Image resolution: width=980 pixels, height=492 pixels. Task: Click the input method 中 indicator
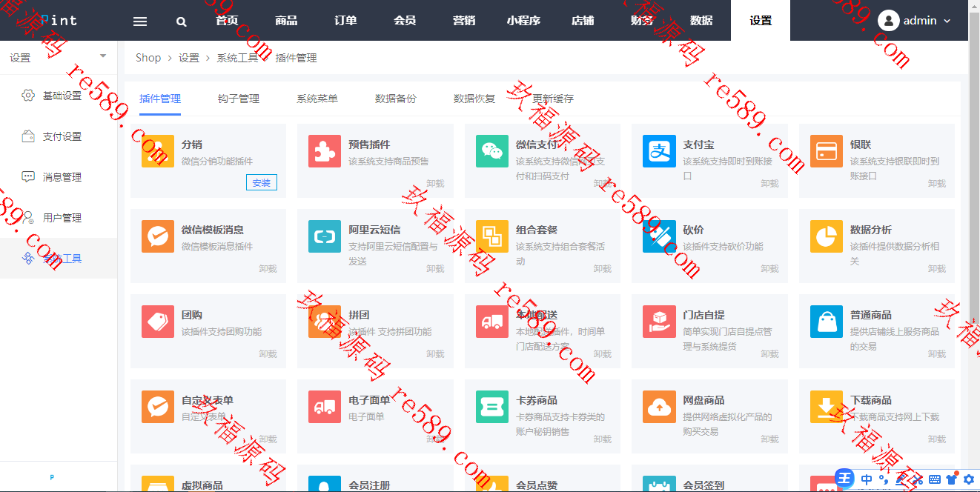tap(867, 479)
